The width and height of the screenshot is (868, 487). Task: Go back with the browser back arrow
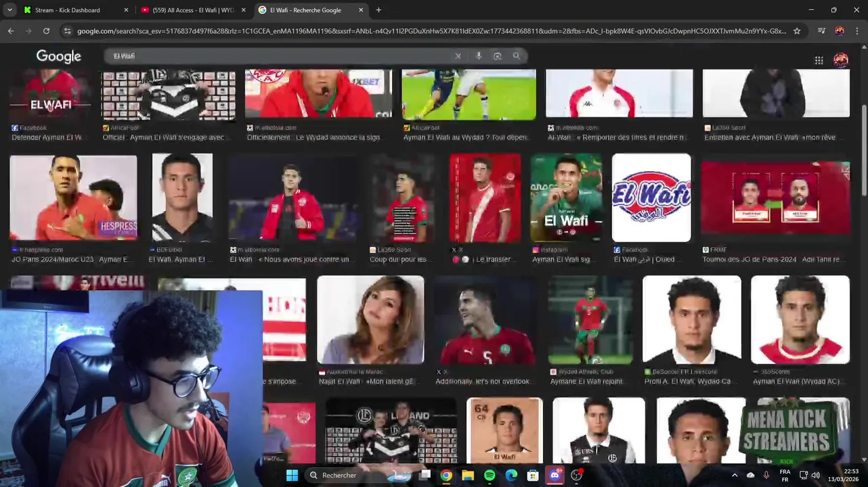click(x=11, y=31)
